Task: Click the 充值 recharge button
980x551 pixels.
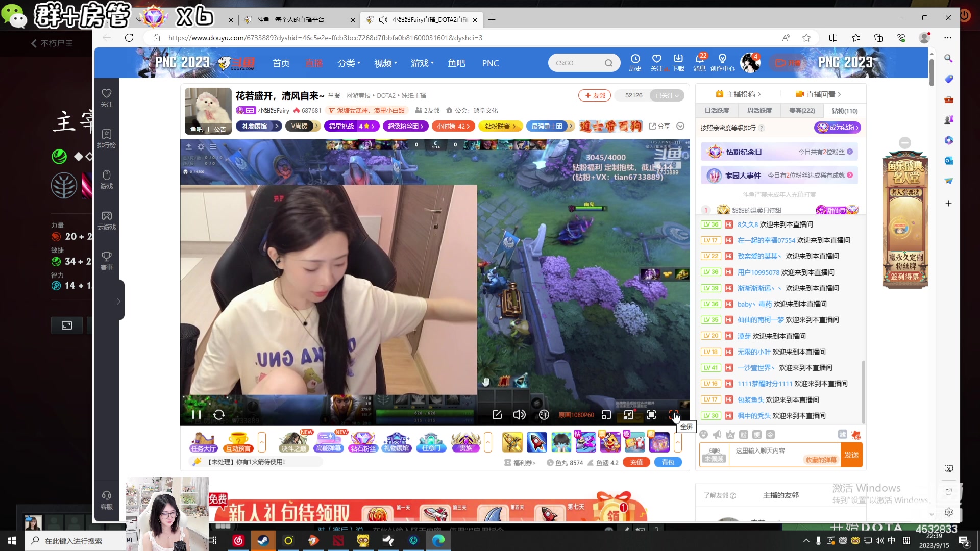Action: click(636, 462)
